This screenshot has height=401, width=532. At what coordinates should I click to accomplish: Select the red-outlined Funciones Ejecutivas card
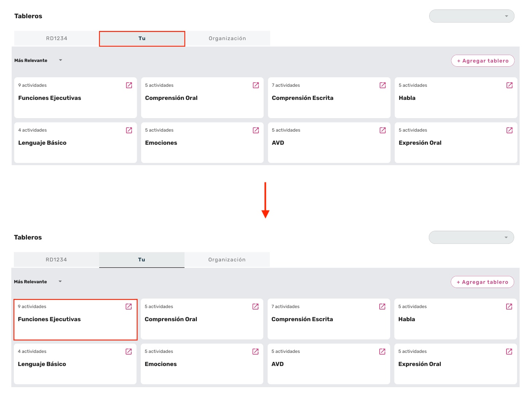75,320
